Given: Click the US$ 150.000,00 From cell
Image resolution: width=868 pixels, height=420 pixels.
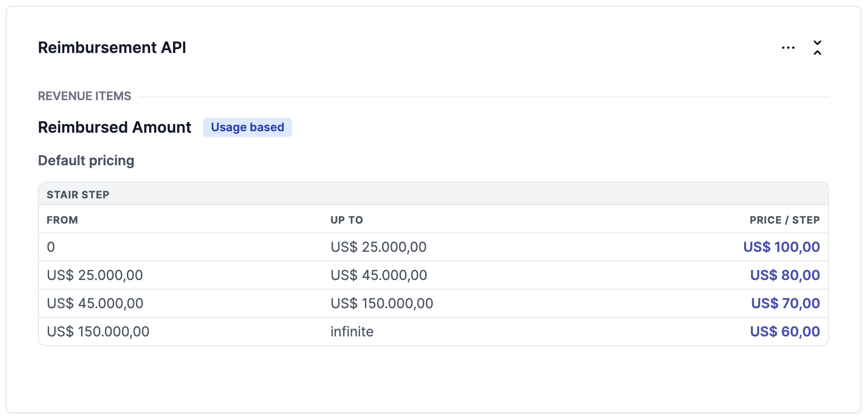Looking at the screenshot, I should click(x=98, y=332).
